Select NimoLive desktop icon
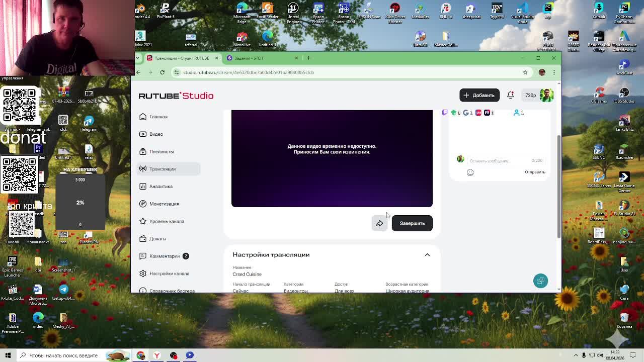Screen dimensions: 644x362 (242, 39)
